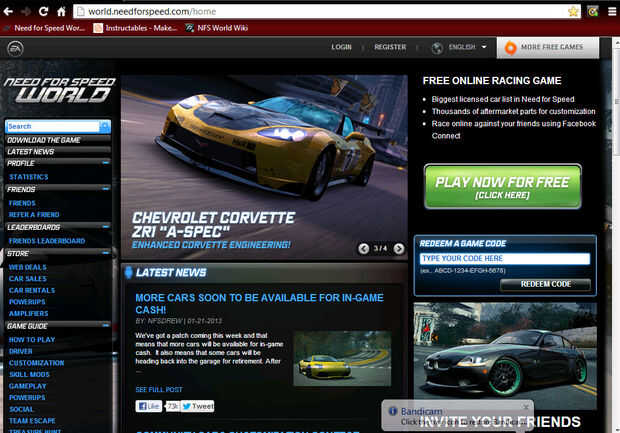Open CAR SALES store link

click(28, 279)
